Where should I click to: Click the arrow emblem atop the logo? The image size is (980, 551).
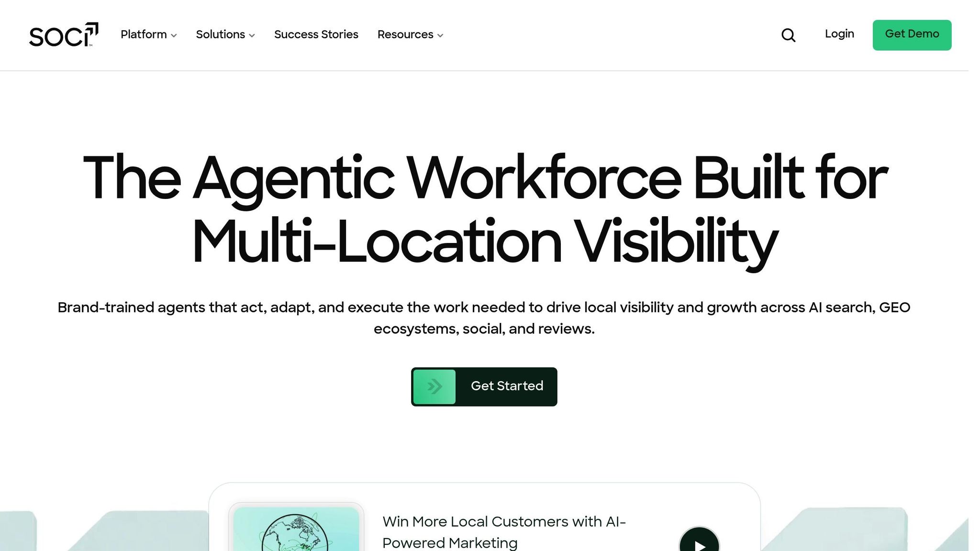point(92,28)
